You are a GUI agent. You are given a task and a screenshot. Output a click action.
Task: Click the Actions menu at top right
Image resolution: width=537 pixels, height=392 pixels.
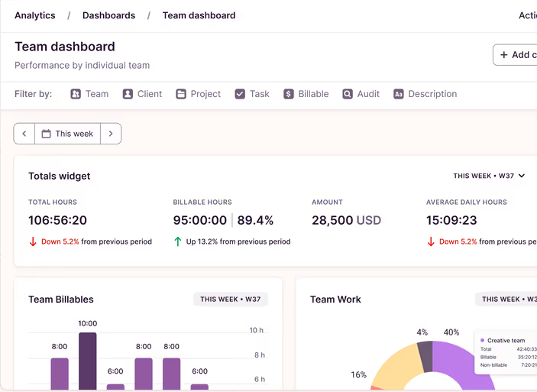(528, 15)
